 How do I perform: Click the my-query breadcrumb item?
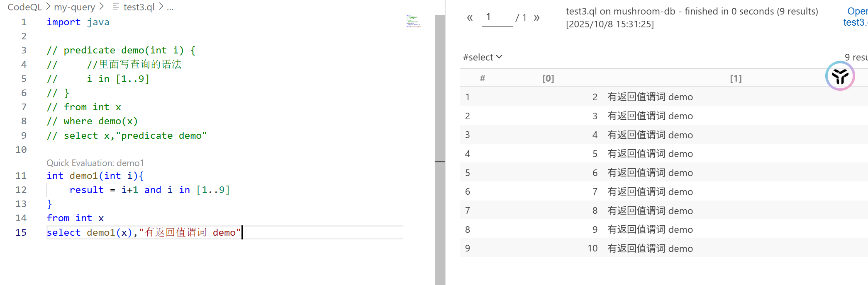point(74,7)
